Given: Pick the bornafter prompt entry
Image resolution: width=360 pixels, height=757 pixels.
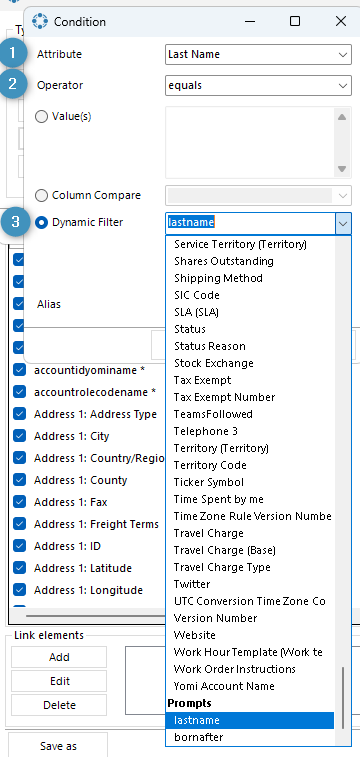Looking at the screenshot, I should point(249,737).
